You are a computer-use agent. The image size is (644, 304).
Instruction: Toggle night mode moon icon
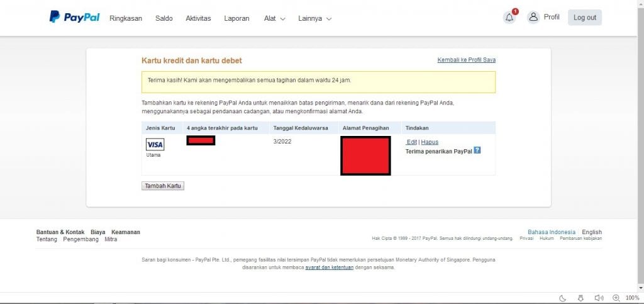[x=563, y=298]
